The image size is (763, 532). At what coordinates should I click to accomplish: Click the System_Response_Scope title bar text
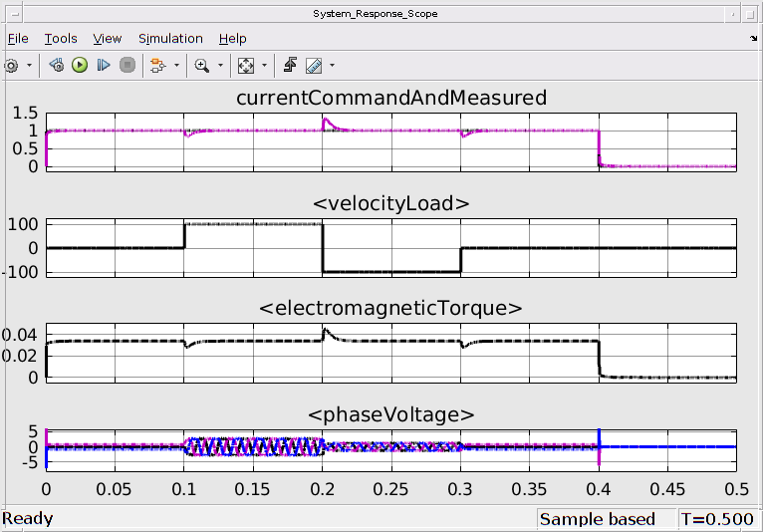(376, 14)
